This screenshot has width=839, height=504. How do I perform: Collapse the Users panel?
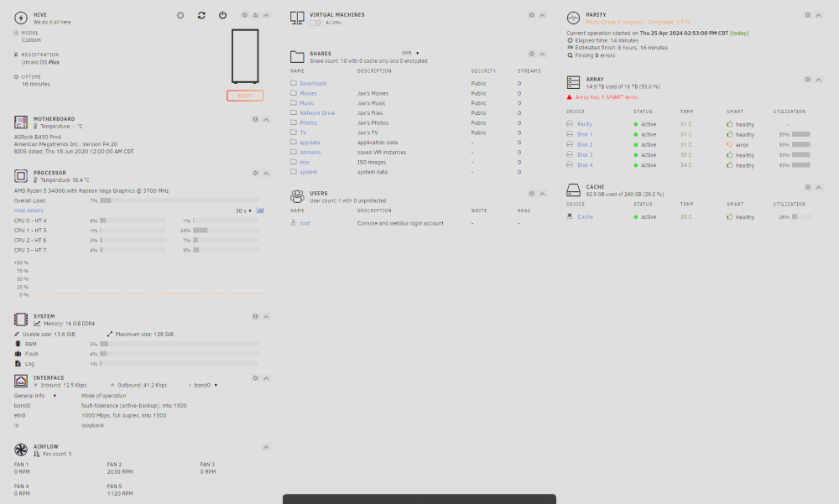tap(542, 194)
